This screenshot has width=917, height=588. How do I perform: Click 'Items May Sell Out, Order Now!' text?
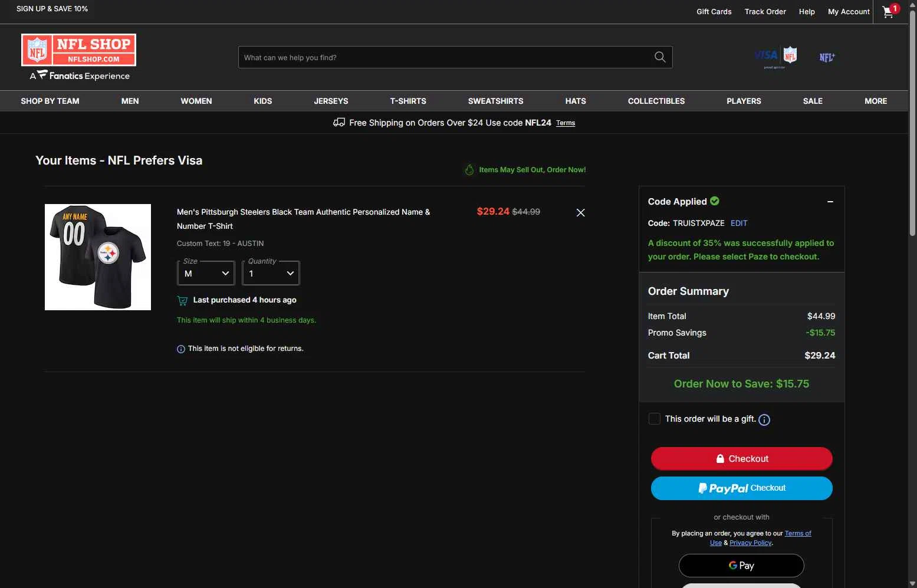[x=533, y=170]
